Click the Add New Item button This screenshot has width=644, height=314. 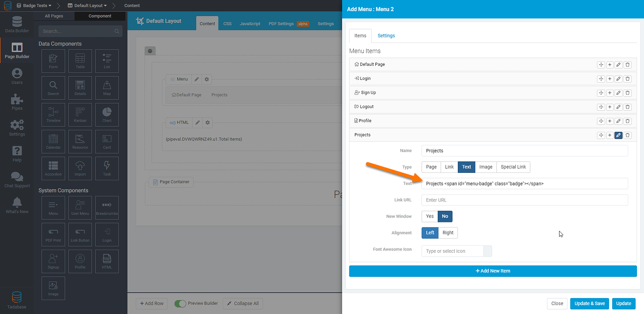tap(493, 271)
